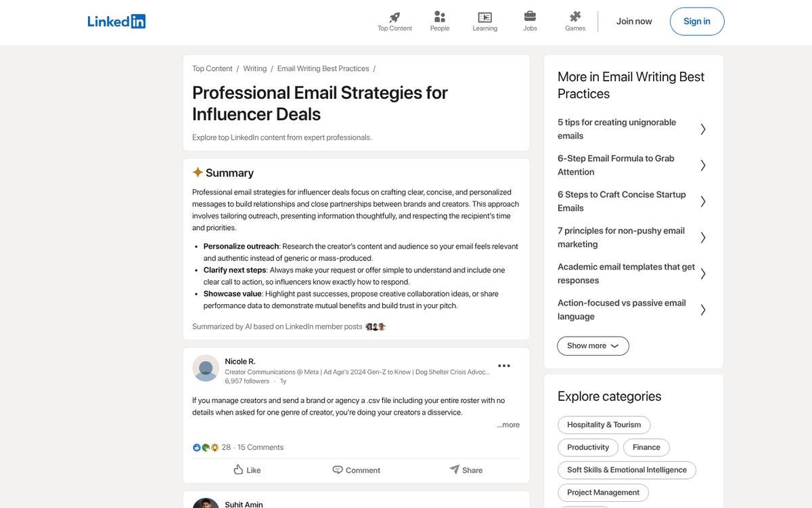Open Top Content rocket icon
This screenshot has width=812, height=508.
coord(394,18)
